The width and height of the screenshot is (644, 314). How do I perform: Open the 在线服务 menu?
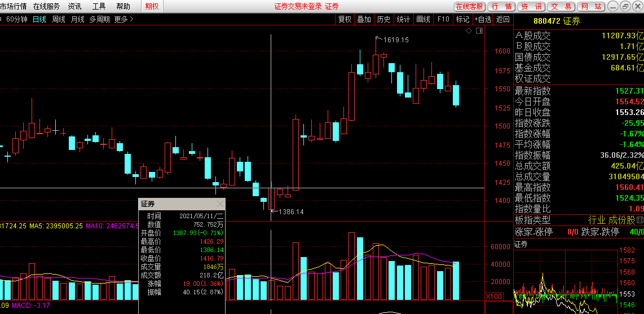point(46,6)
